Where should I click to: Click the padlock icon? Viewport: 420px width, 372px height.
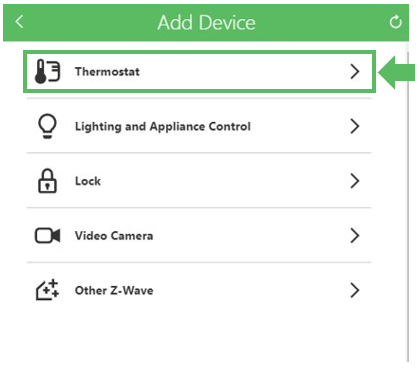click(x=47, y=181)
